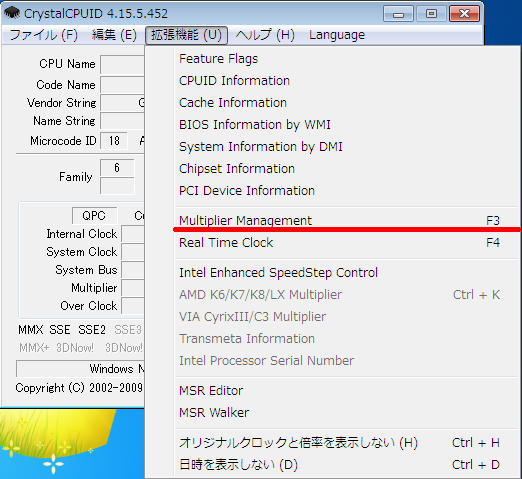This screenshot has width=522, height=479.
Task: Click the MMX feature label
Action: 31,330
